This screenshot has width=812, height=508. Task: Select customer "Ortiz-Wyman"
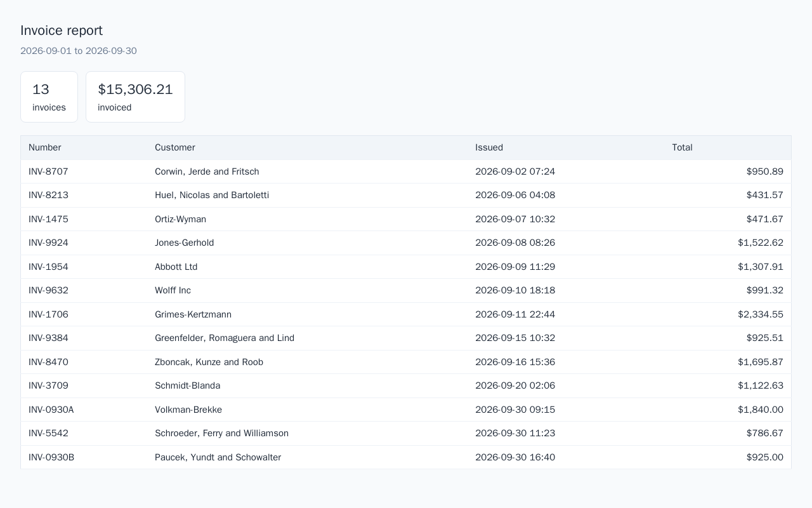pyautogui.click(x=180, y=219)
